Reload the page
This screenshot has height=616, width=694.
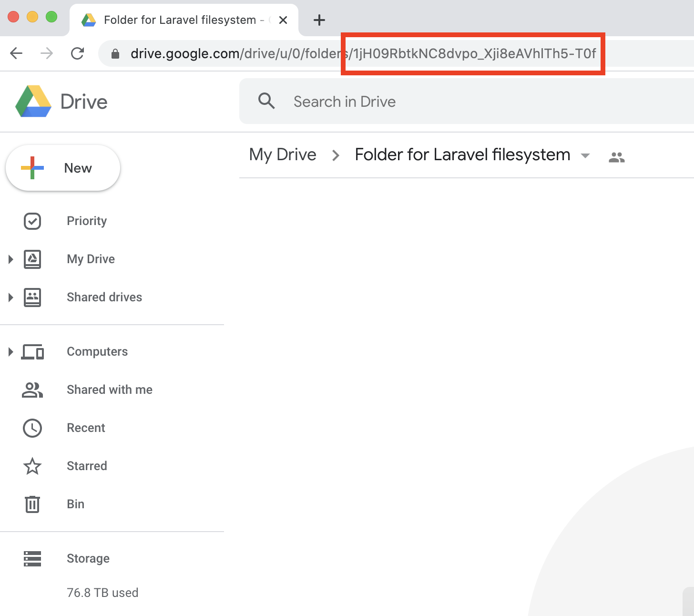click(77, 53)
